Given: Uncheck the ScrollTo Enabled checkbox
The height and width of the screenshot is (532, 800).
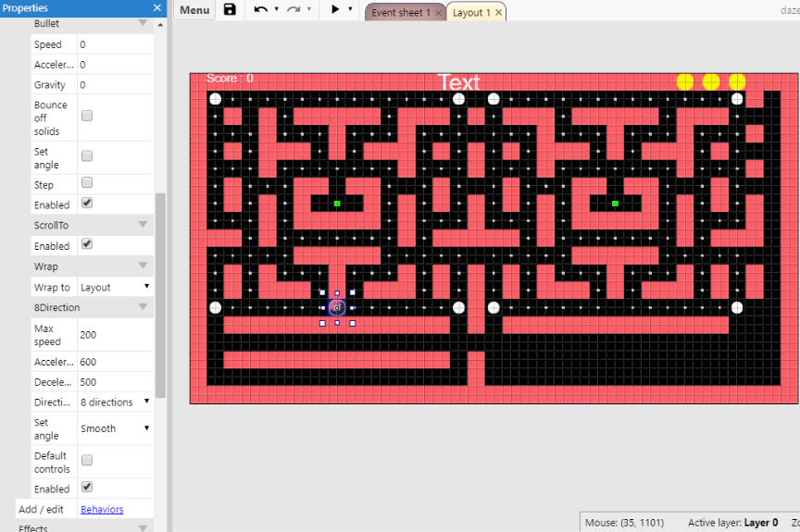Looking at the screenshot, I should point(87,244).
